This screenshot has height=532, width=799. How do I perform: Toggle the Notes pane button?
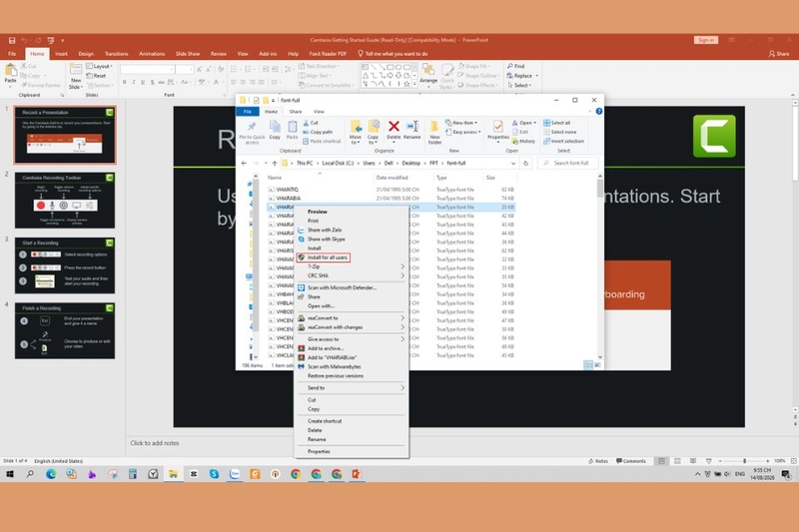click(x=598, y=461)
